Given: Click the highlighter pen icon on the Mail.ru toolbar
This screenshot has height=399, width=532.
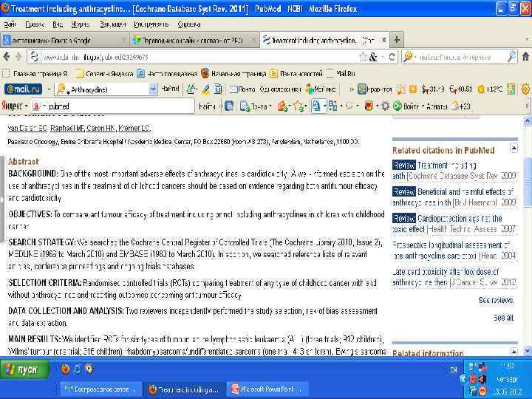Looking at the screenshot, I should tap(205, 89).
